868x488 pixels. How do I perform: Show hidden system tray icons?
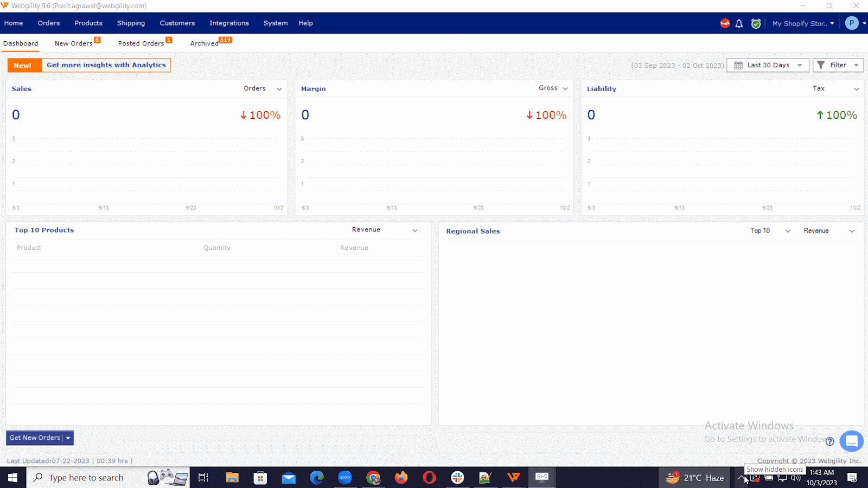(x=741, y=478)
